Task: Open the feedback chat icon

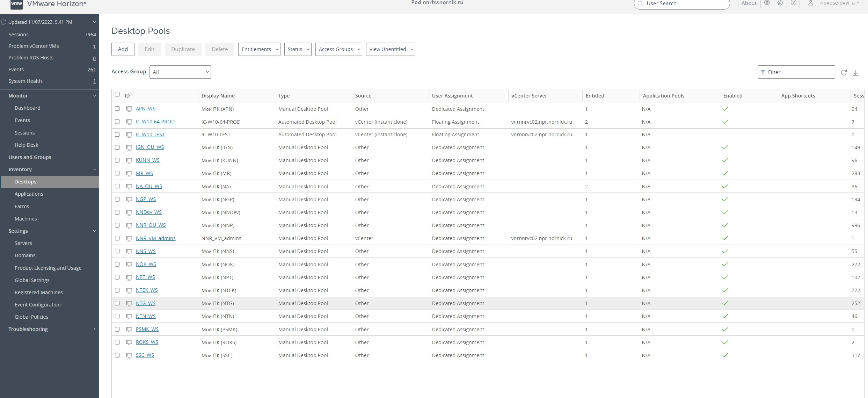Action: [767, 3]
